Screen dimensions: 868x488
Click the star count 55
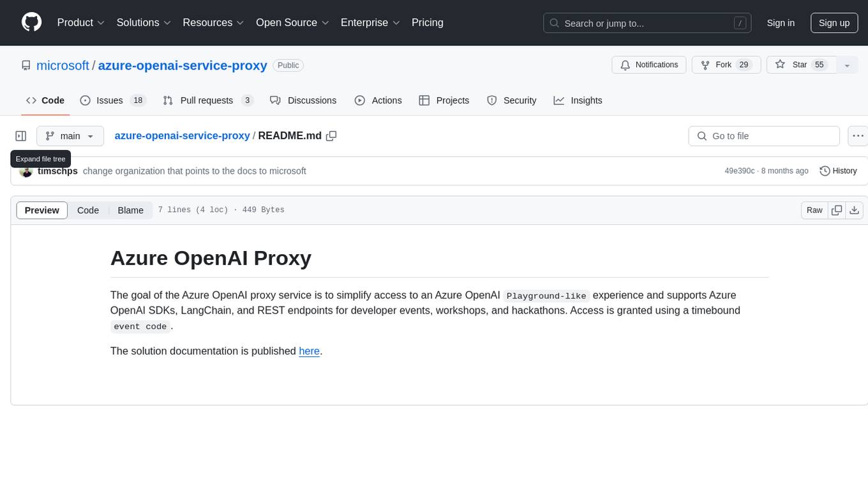click(x=819, y=65)
